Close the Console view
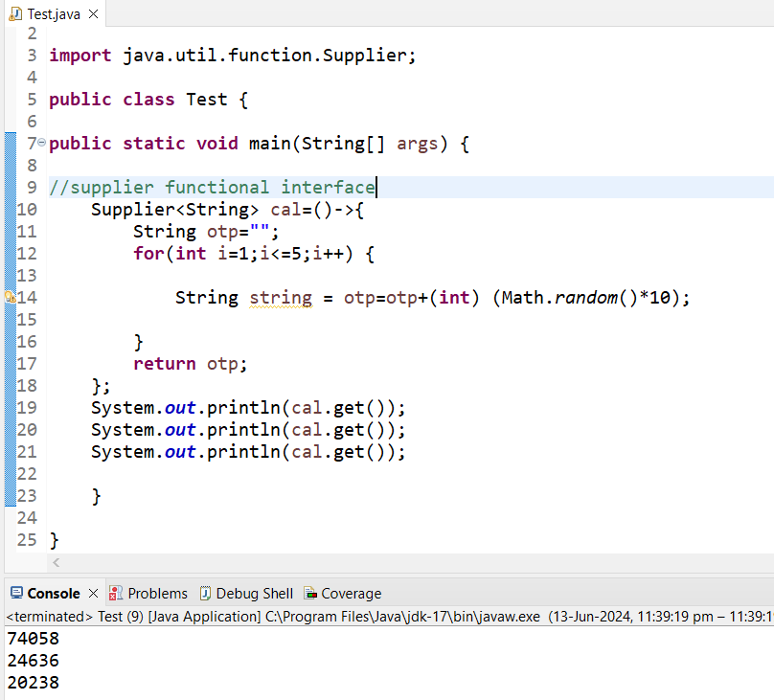This screenshot has width=774, height=700. (x=92, y=593)
